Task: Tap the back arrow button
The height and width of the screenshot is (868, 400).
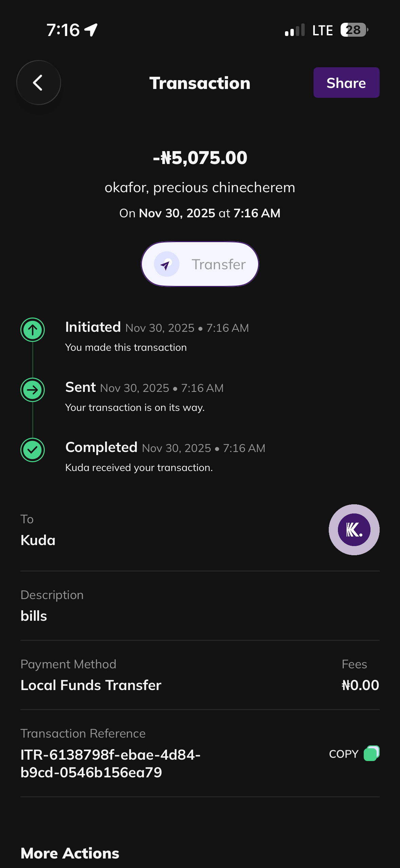Action: point(38,83)
